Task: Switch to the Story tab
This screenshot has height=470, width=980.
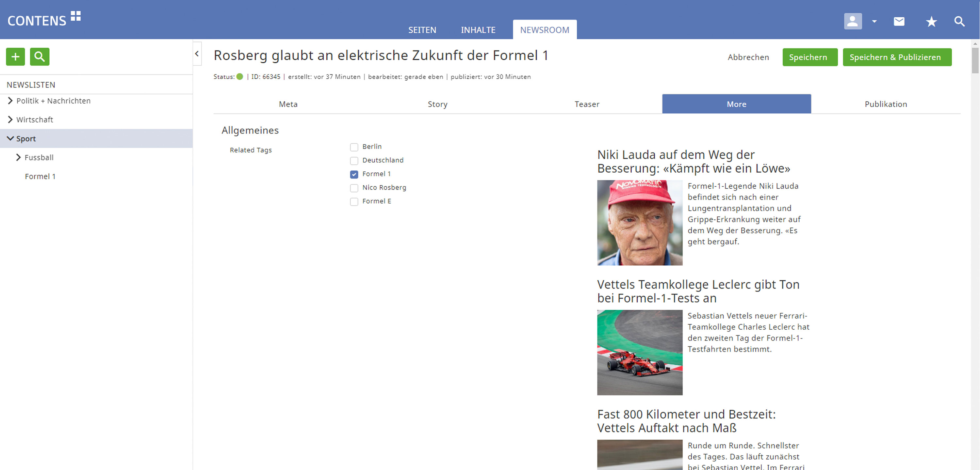Action: [x=437, y=104]
